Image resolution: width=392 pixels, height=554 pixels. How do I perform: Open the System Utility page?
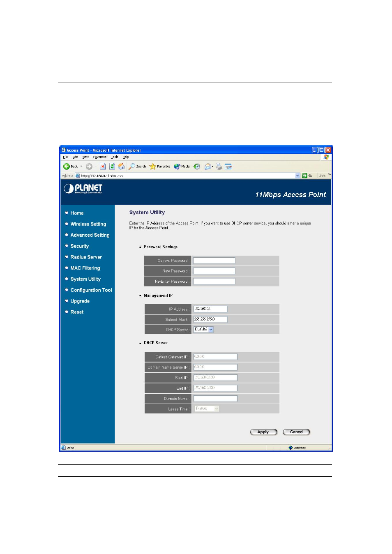coord(85,279)
